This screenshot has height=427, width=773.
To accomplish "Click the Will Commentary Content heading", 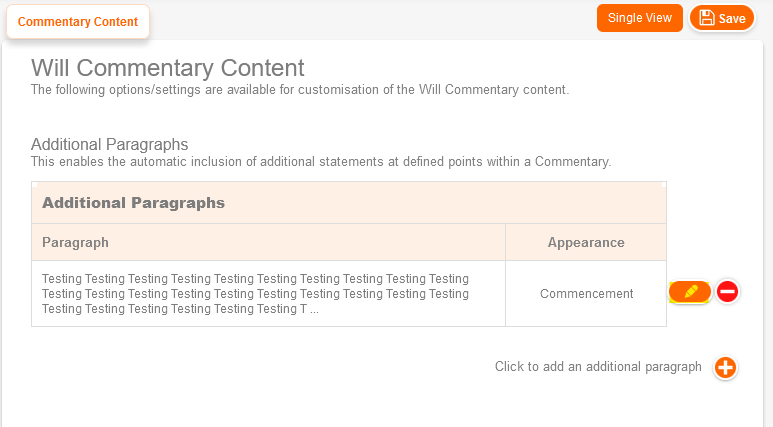I will [x=168, y=68].
